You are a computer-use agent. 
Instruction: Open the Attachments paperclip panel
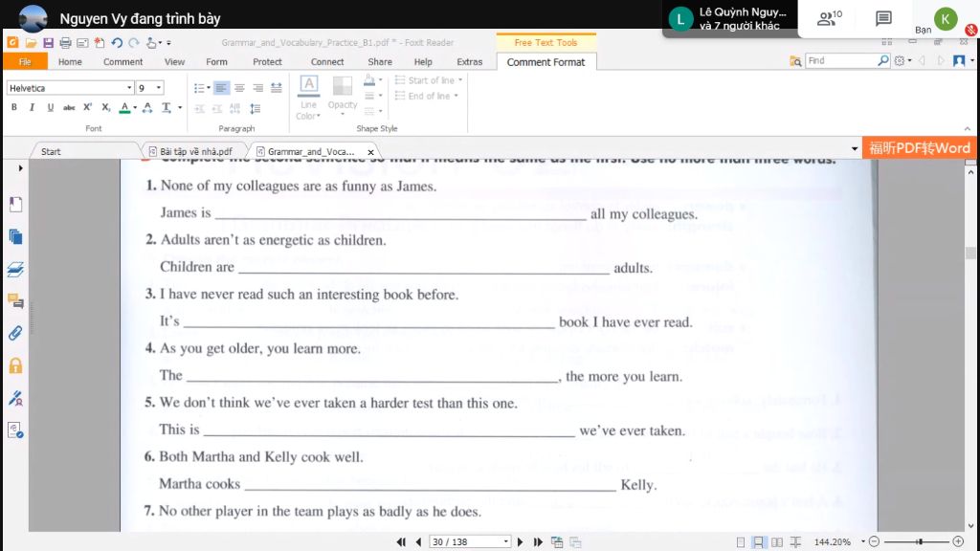coord(15,333)
